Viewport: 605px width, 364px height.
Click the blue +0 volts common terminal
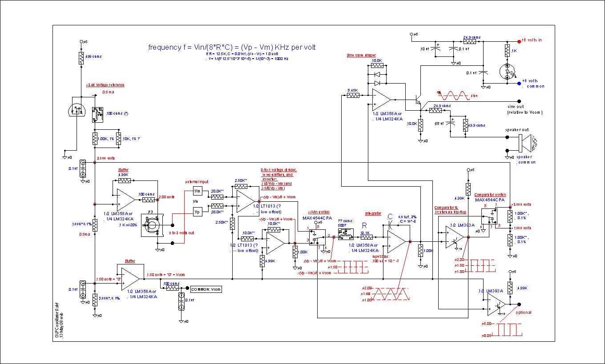point(519,83)
